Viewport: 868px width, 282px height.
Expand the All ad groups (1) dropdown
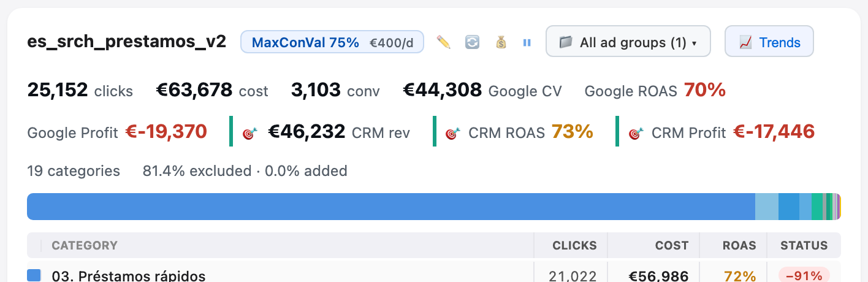pyautogui.click(x=628, y=41)
